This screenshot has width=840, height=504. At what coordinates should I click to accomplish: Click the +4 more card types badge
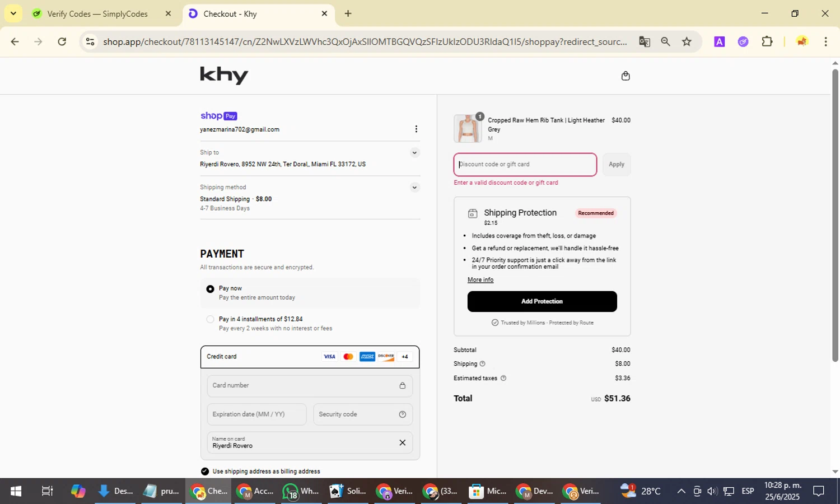tap(405, 357)
